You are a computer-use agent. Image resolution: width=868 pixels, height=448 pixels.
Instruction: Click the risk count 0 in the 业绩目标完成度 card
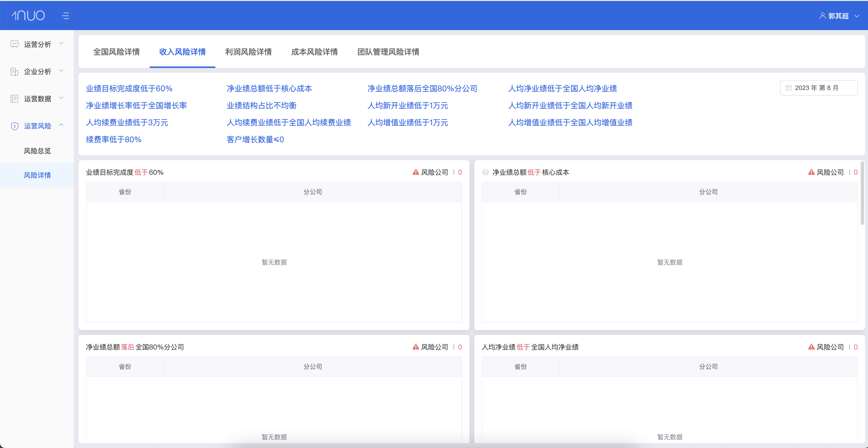click(460, 173)
